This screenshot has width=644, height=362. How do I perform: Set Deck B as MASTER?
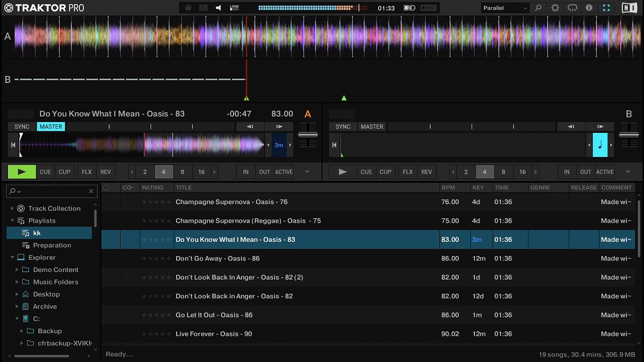click(372, 127)
